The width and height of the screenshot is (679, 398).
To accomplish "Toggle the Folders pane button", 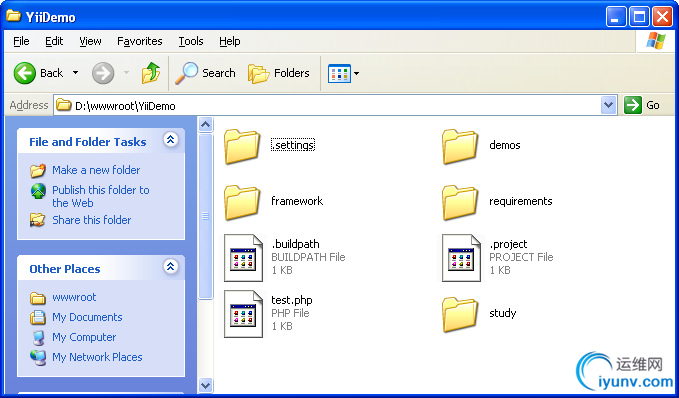I will (259, 73).
